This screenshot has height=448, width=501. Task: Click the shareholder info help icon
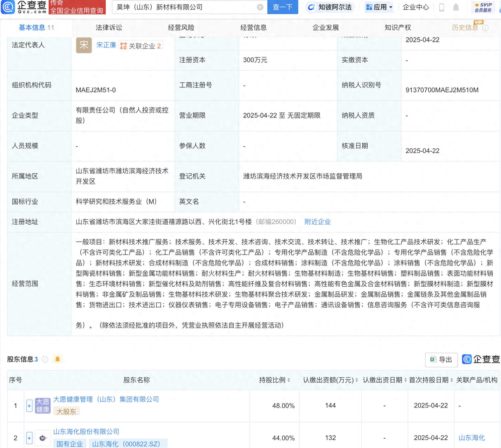(x=45, y=359)
